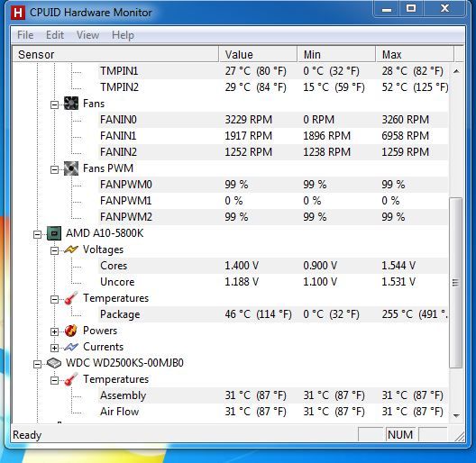
Task: Click the Currents label
Action: 103,347
